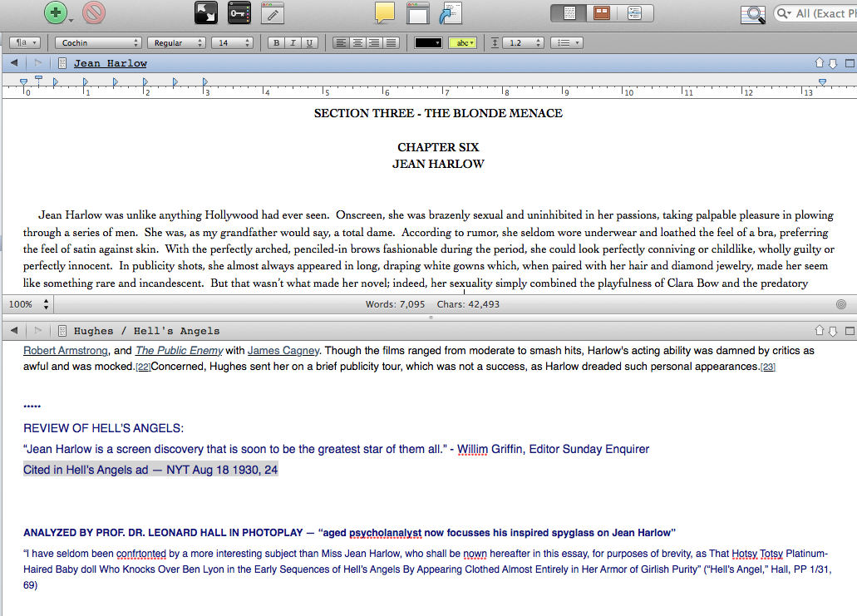Image resolution: width=857 pixels, height=616 pixels.
Task: Open dropdown arrow next to Add button
Action: 71,21
